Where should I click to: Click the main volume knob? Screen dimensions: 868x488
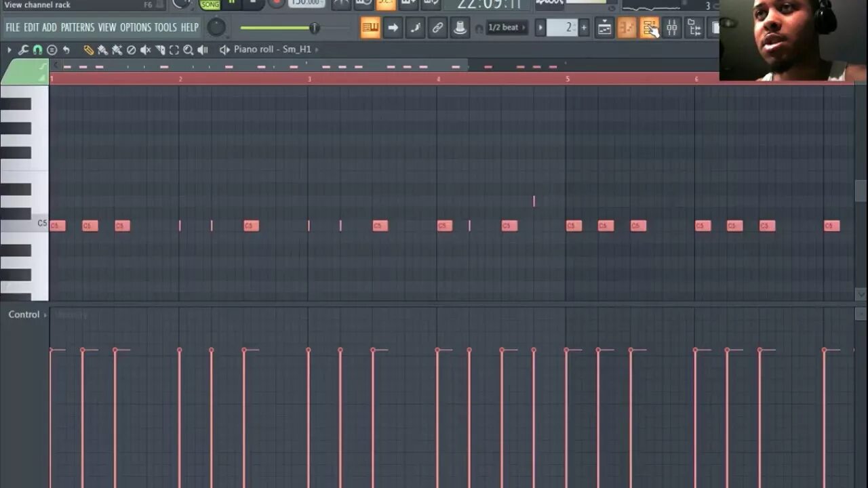(x=216, y=28)
